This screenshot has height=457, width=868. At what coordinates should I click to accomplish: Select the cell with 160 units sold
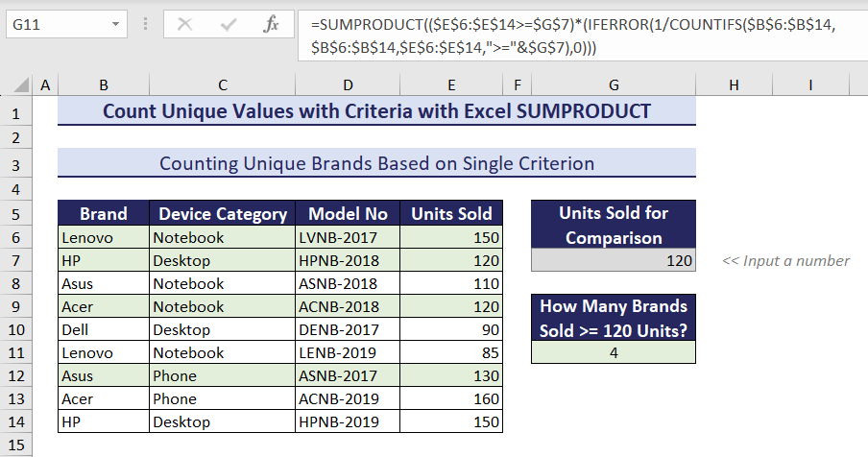click(x=450, y=398)
